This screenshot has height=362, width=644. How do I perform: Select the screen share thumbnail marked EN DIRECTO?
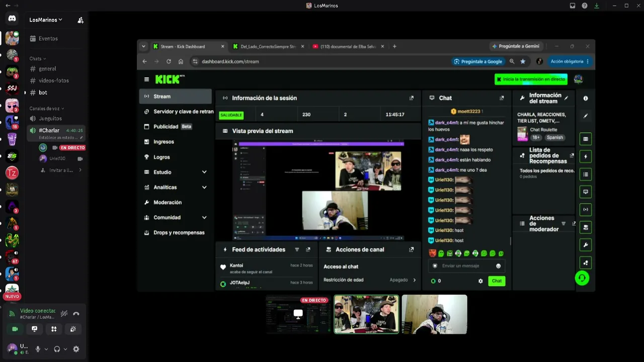(298, 315)
